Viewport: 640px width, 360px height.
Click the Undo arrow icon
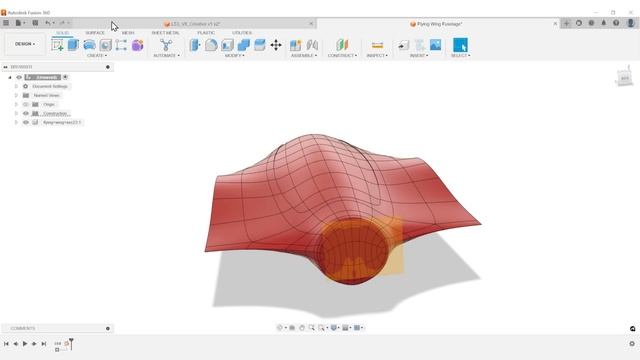pos(48,23)
